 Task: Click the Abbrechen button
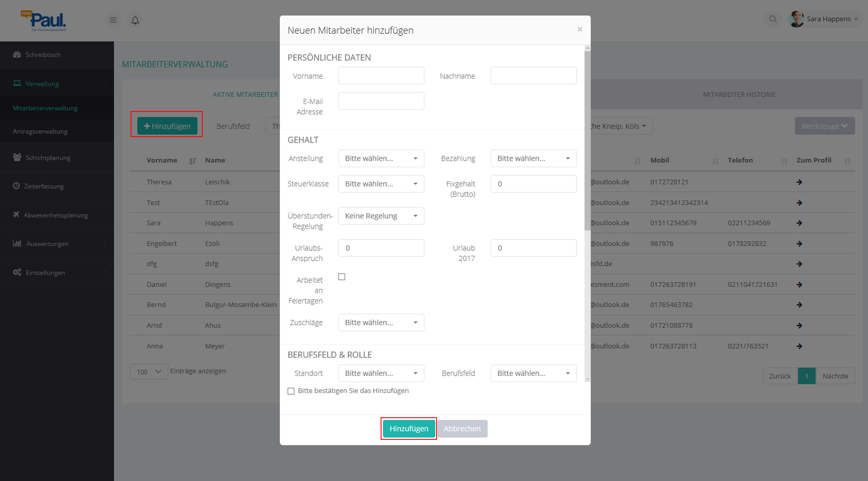(462, 429)
